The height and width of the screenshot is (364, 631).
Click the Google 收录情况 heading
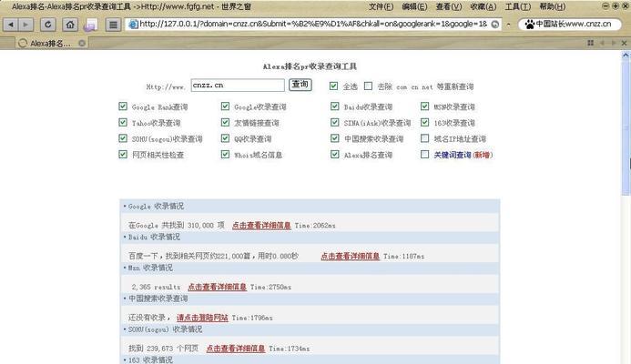point(156,207)
